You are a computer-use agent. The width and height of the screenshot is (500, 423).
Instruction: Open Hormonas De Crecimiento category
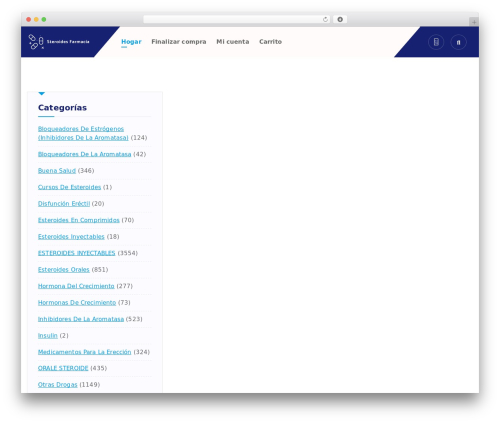click(x=77, y=302)
